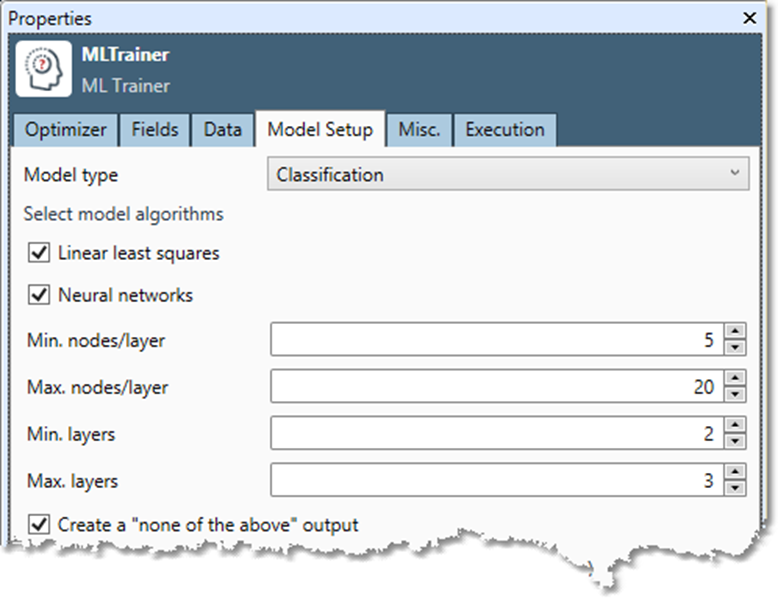This screenshot has width=778, height=600.
Task: Open the Execution tab
Action: tap(505, 130)
